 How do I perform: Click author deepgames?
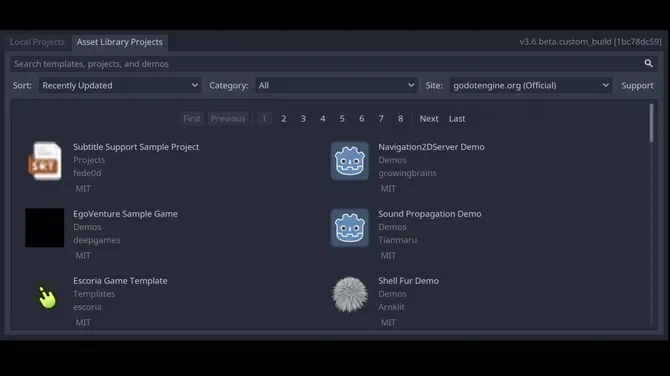(97, 240)
